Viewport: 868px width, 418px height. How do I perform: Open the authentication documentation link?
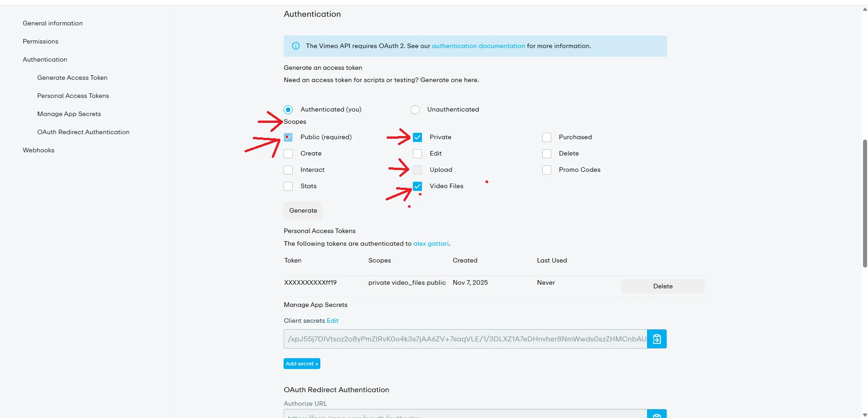click(x=478, y=46)
